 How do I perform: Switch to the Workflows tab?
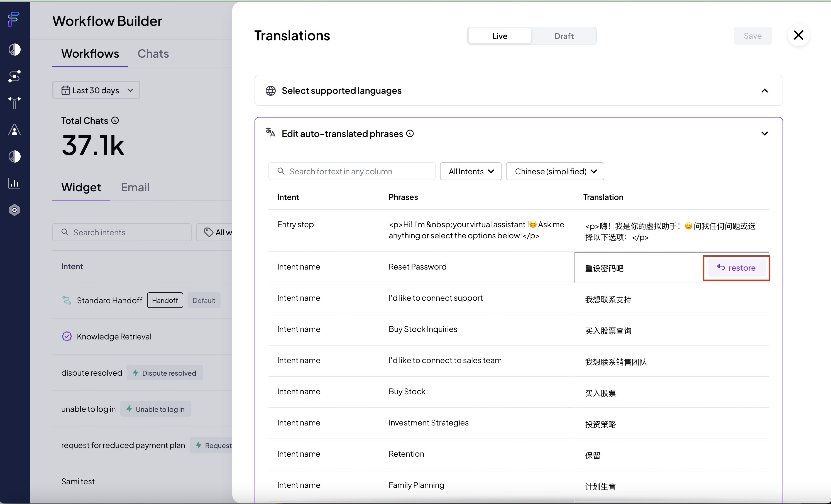pos(90,54)
